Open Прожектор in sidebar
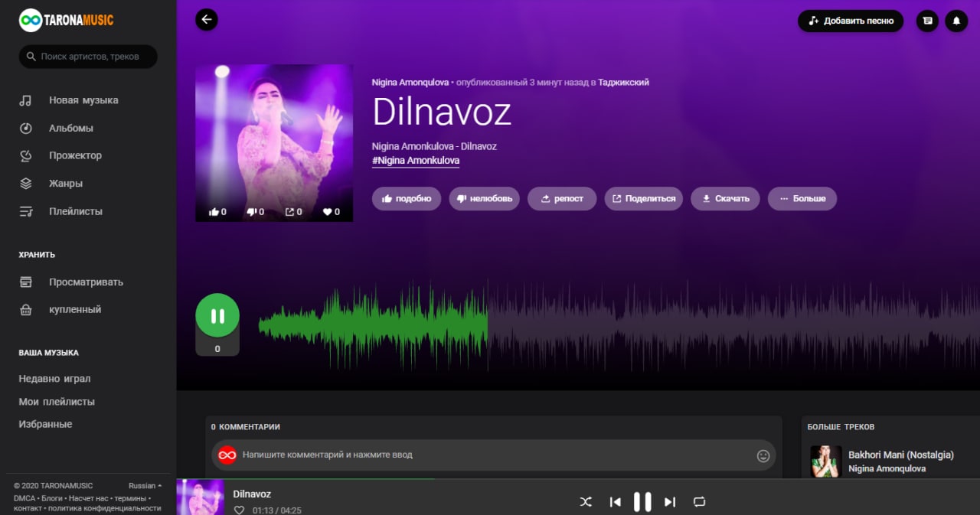 pos(75,155)
